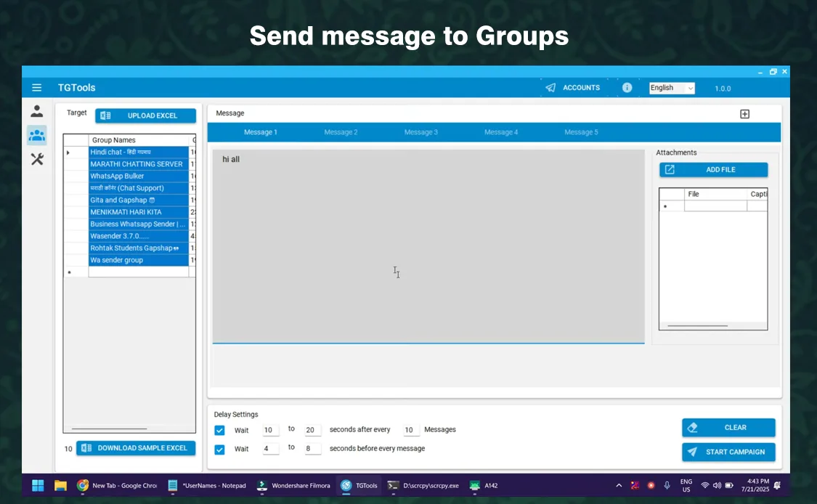Screen dimensions: 817x504
Task: Switch to the Message 2 tab
Action: tap(341, 132)
